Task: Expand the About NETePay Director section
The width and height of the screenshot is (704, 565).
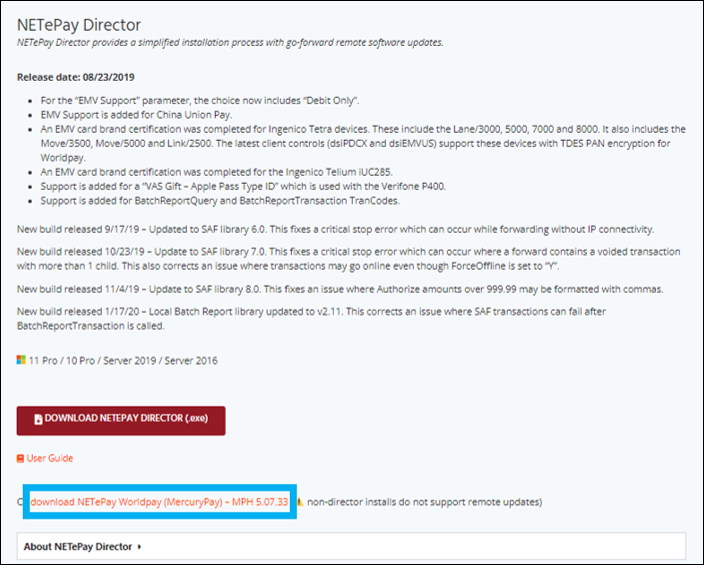Action: [x=80, y=546]
